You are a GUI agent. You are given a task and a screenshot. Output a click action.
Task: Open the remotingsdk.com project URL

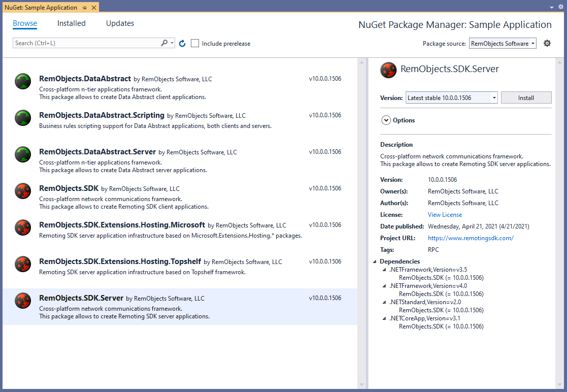[471, 238]
